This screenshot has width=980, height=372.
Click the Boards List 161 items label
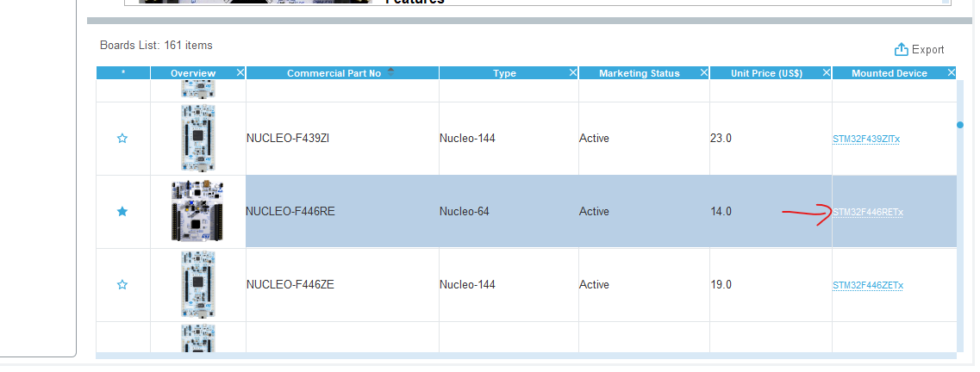coord(156,46)
